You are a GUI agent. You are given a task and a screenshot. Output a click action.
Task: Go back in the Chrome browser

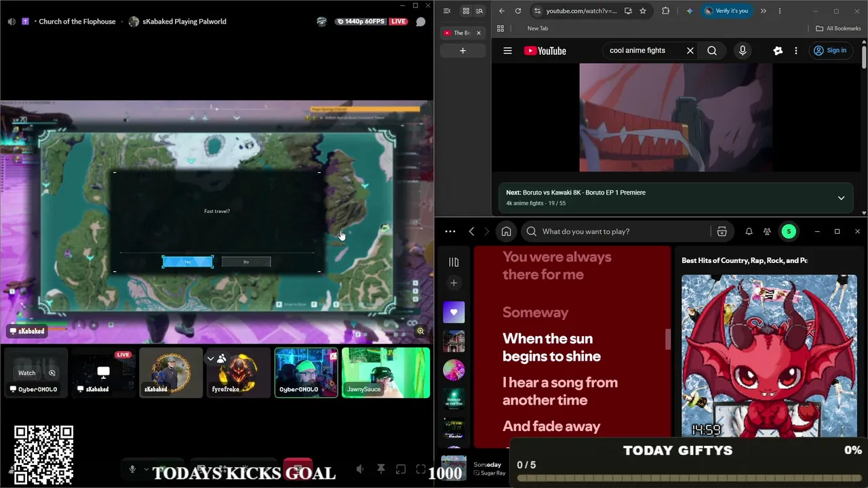(502, 11)
